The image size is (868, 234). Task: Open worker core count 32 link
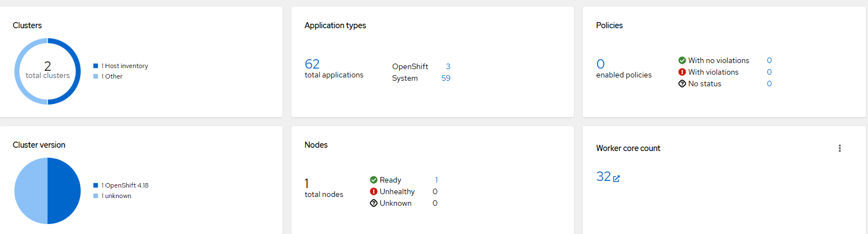pyautogui.click(x=603, y=176)
